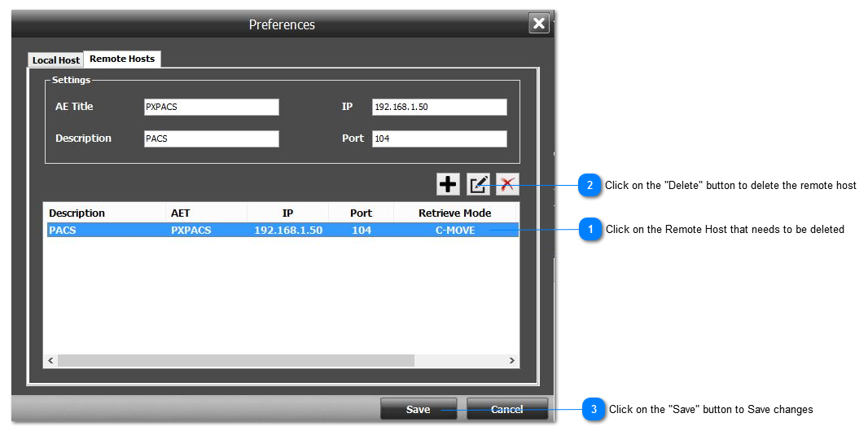The width and height of the screenshot is (868, 431).
Task: Click the Description text field
Action: tap(211, 139)
